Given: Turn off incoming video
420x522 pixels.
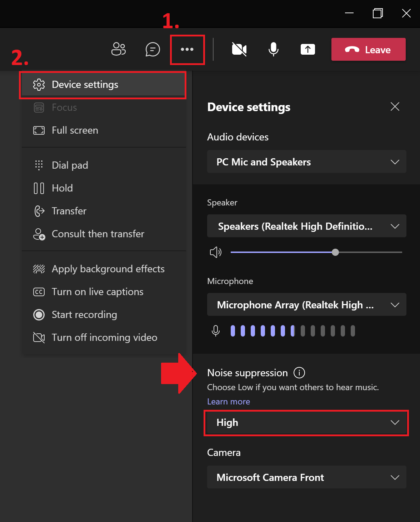Looking at the screenshot, I should 104,337.
